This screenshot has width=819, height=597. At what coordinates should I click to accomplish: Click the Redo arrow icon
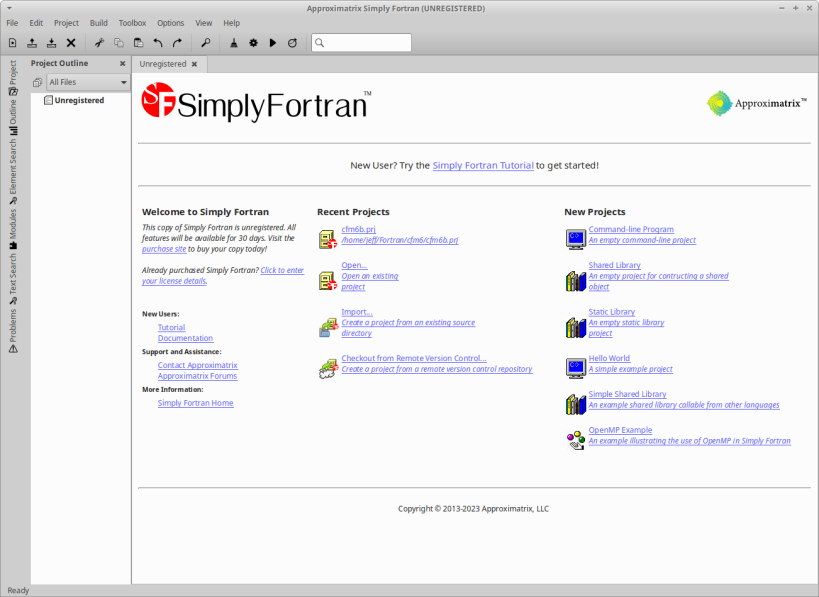tap(178, 43)
